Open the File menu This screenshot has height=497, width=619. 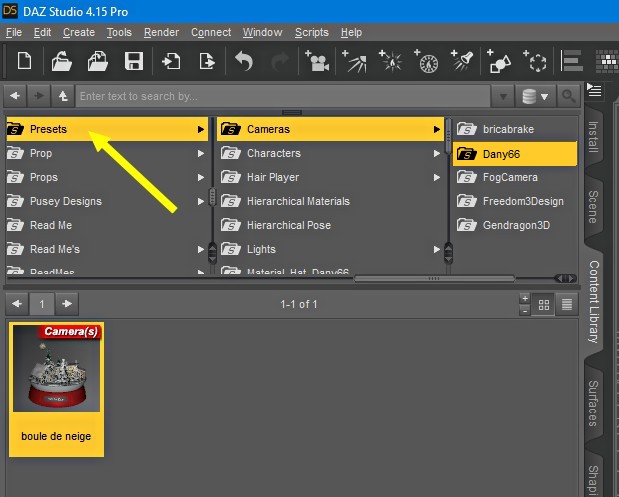14,32
